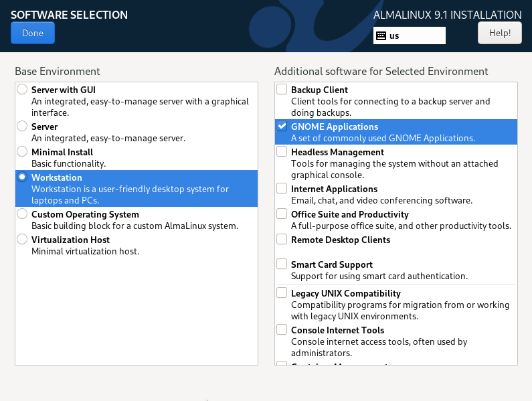This screenshot has height=401, width=532.
Task: Tick the Headless Management checkbox
Action: (x=282, y=151)
